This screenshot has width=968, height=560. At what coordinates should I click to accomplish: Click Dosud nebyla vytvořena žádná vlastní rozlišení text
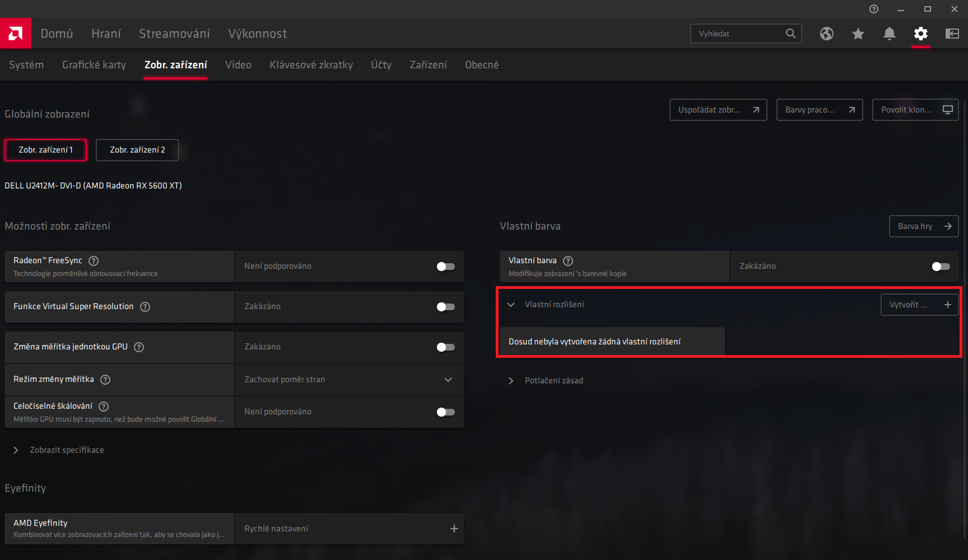(594, 342)
